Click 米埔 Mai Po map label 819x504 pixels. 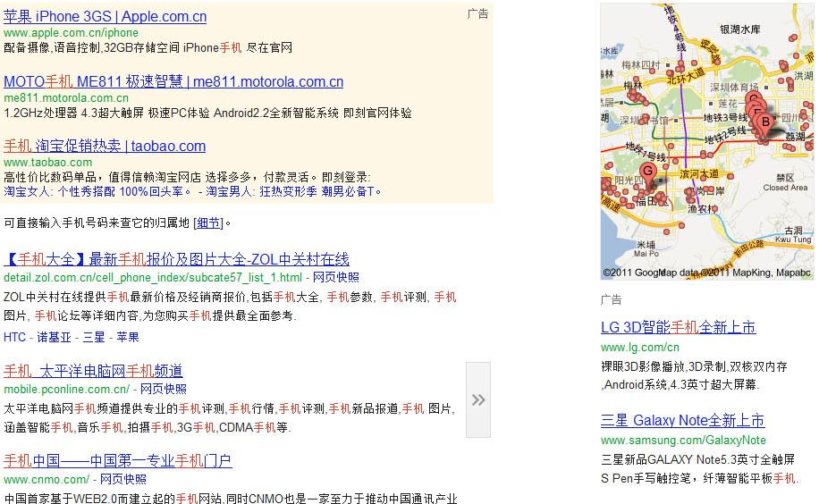coord(646,248)
